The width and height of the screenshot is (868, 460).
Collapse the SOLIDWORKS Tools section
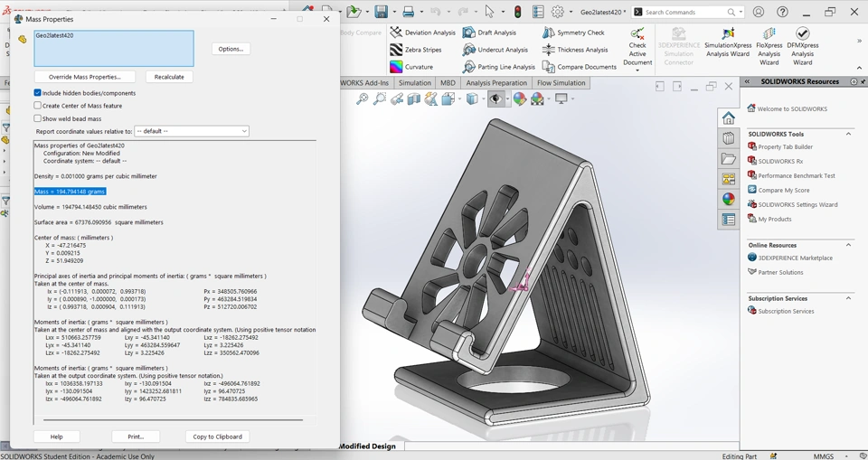848,134
